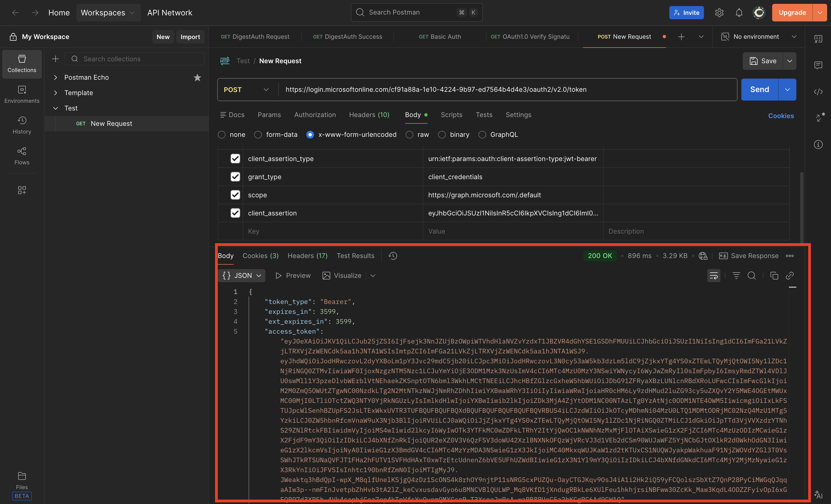Click the Import button

[190, 37]
